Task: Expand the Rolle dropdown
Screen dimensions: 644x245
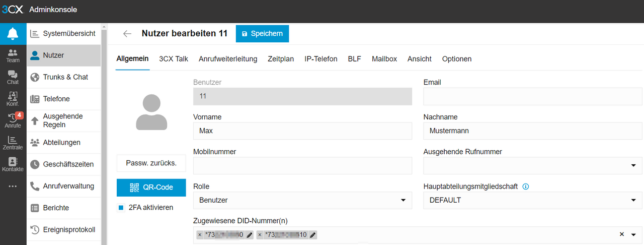Action: click(x=302, y=200)
